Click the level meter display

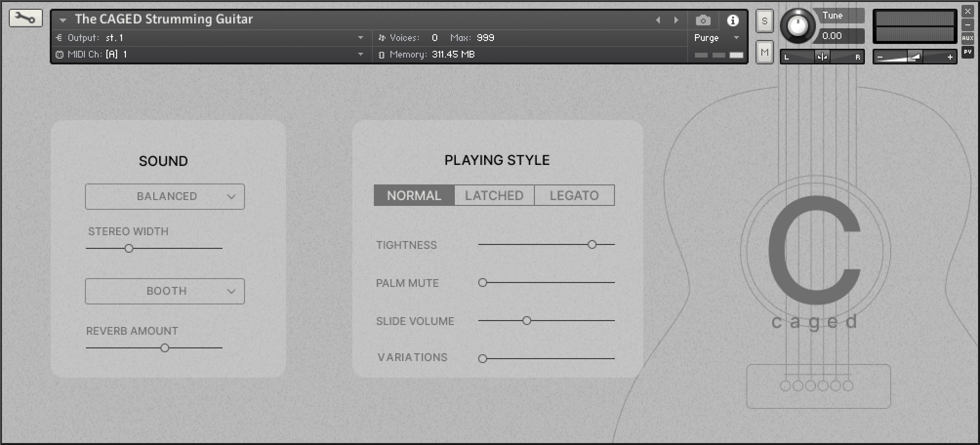click(915, 26)
